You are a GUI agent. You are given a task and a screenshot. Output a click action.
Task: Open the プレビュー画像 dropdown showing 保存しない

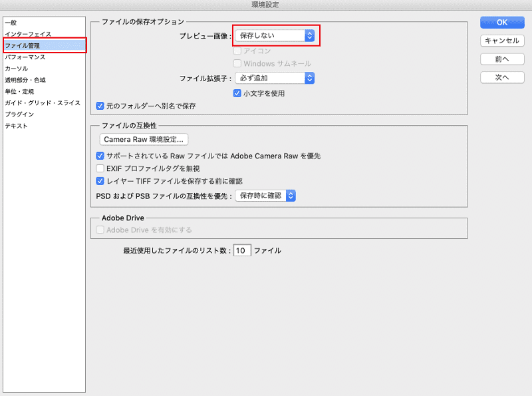point(275,35)
